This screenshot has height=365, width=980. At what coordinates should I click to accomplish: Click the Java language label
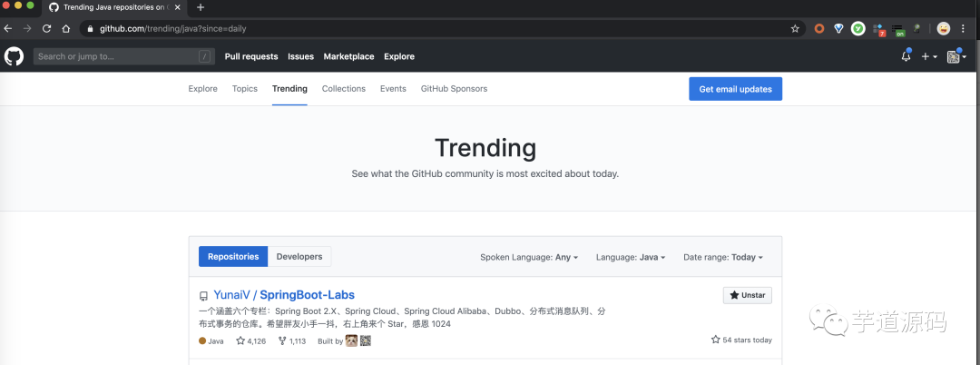coord(211,340)
